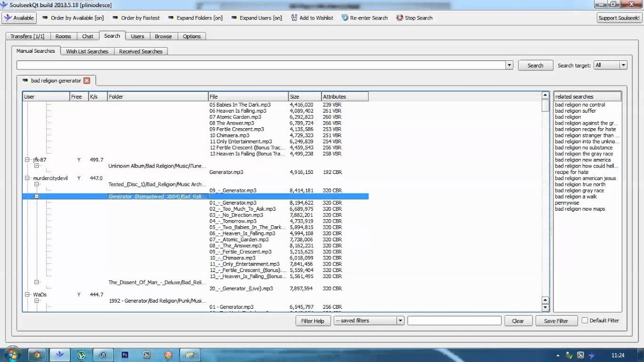Click the results scrollbar up arrow

[545, 95]
